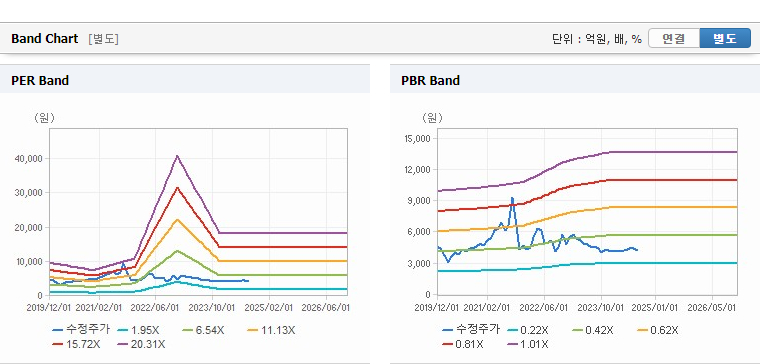This screenshot has height=364, width=760.
Task: Click the PBR Band panel heading
Action: tap(430, 80)
